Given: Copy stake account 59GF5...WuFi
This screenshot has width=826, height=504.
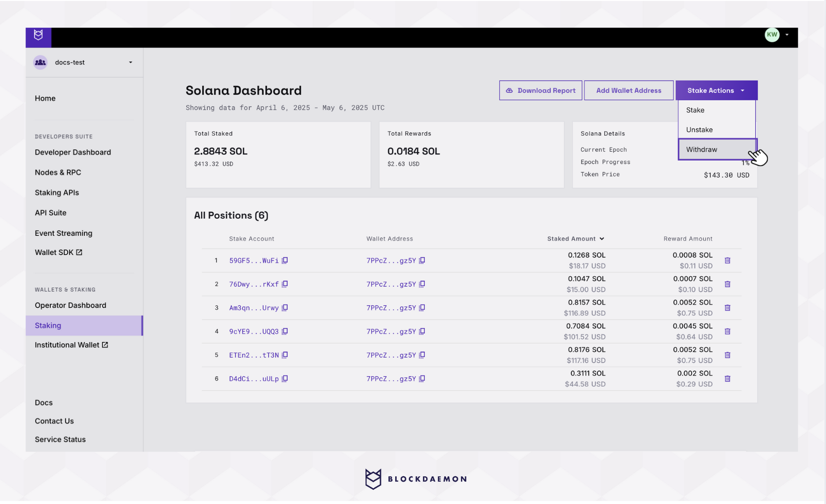Looking at the screenshot, I should tap(285, 260).
